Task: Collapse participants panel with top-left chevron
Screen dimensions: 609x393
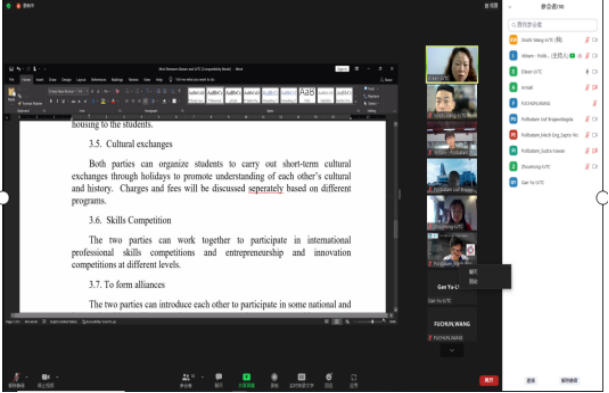Action: [x=510, y=7]
